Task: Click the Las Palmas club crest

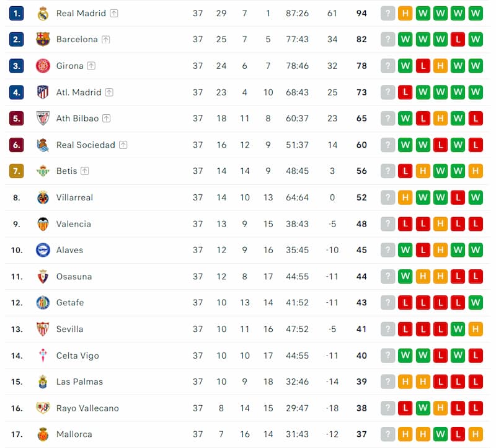Action: point(43,382)
